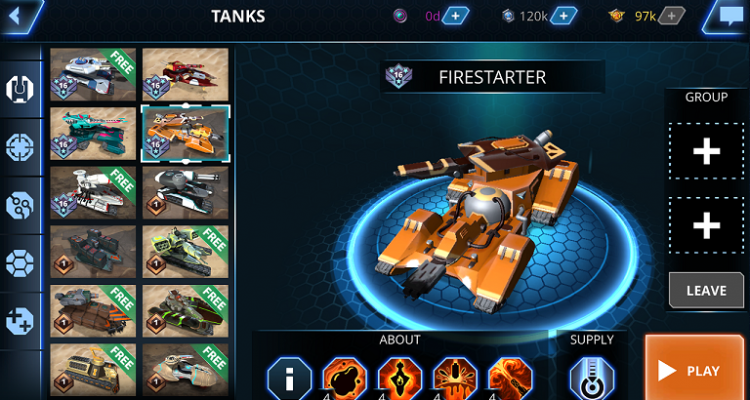Open the hexagon armor sidebar category
Viewport: 750px width, 400px height.
coord(20,263)
